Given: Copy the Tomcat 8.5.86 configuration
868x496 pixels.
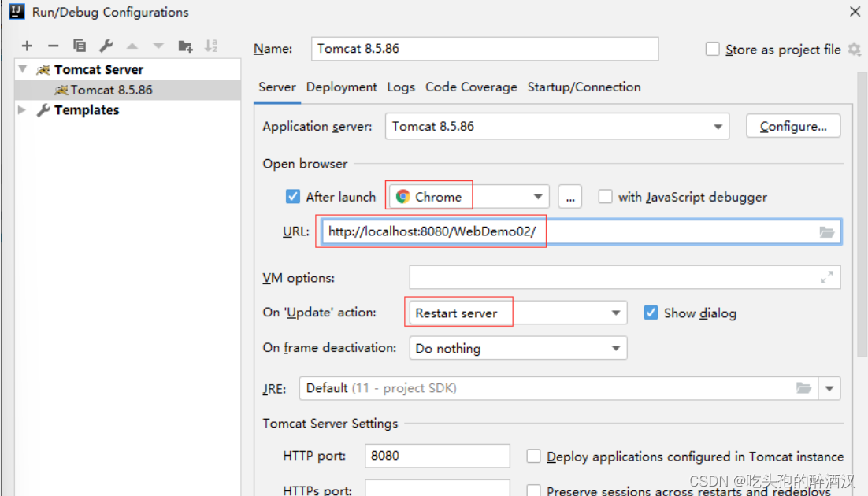Looking at the screenshot, I should coord(79,45).
